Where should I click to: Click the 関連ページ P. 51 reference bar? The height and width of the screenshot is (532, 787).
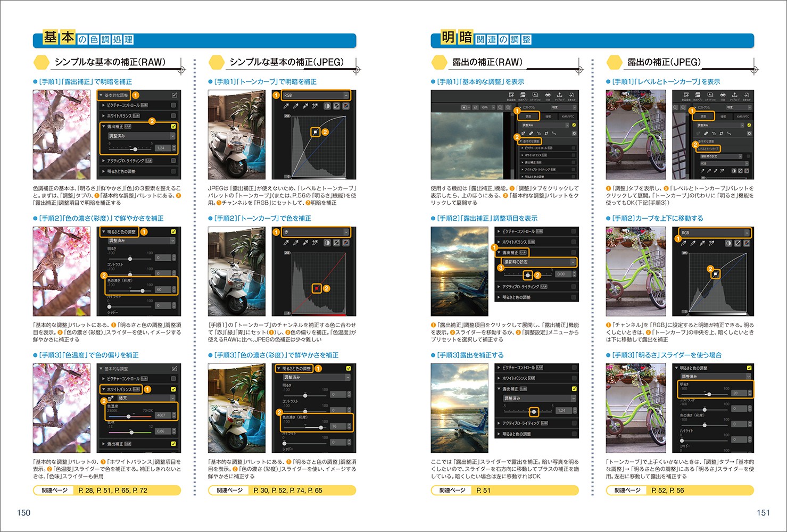pyautogui.click(x=504, y=491)
